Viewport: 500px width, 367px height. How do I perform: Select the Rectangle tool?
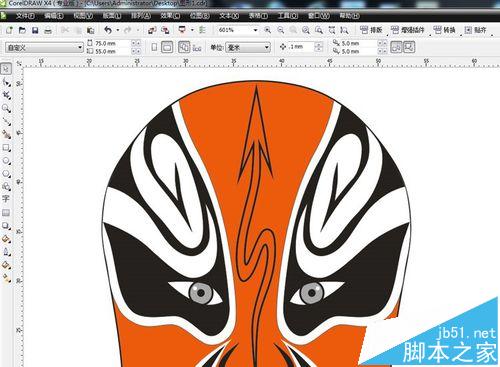6,148
